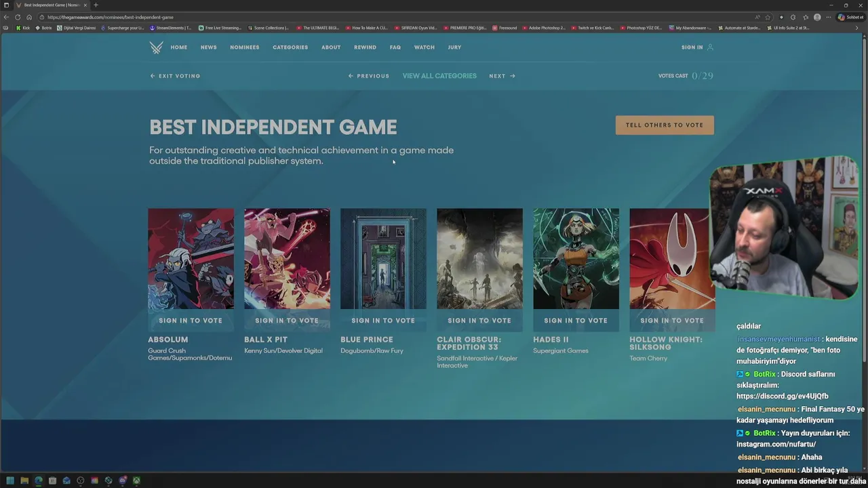Open the PREMIERE PRO Eğitimi bookmark
The height and width of the screenshot is (488, 868).
coord(465,28)
